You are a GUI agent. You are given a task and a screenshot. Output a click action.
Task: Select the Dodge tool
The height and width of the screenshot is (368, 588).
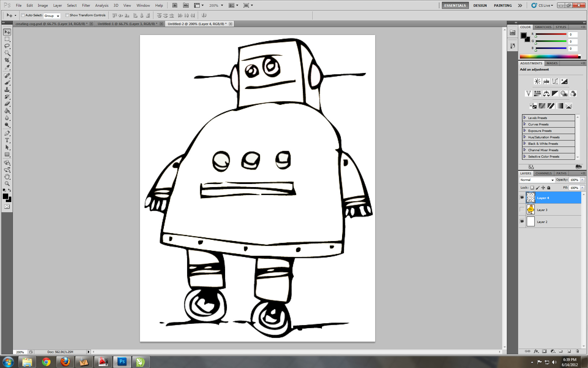(x=7, y=125)
